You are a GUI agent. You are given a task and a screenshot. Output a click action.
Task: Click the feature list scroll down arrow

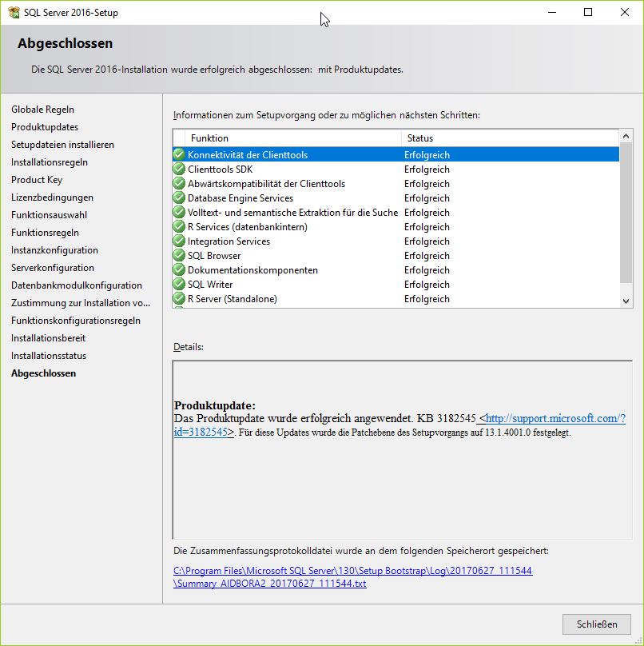tap(626, 301)
